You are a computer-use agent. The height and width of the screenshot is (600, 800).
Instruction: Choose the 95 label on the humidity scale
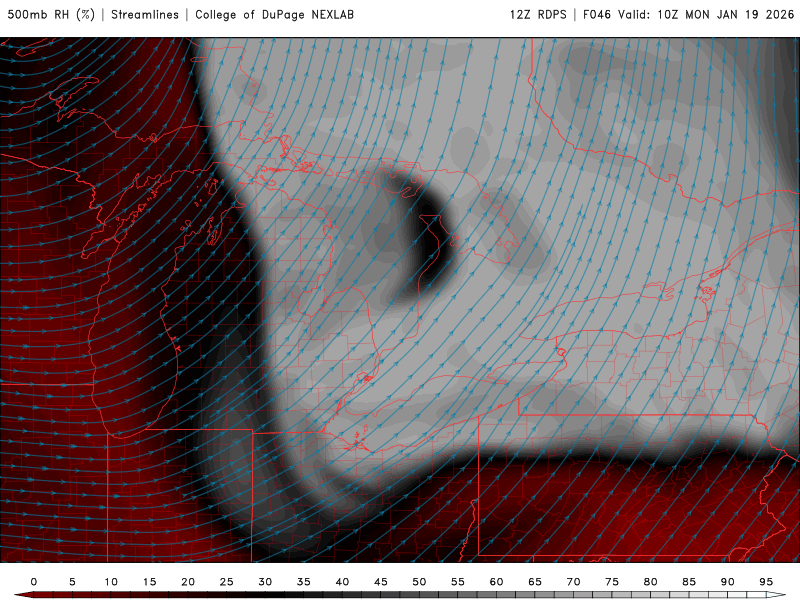pyautogui.click(x=766, y=582)
